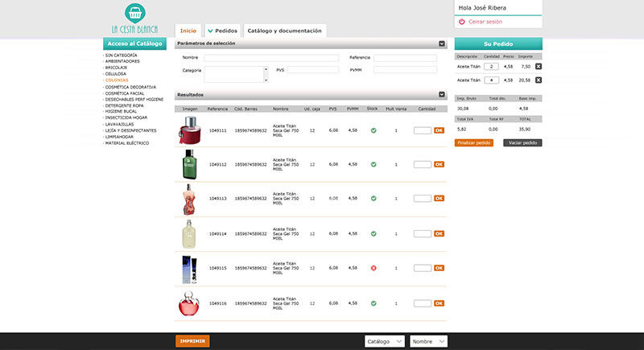
Task: Open the torso-shaped bottle thumbnail for 1049113
Action: 189,200
